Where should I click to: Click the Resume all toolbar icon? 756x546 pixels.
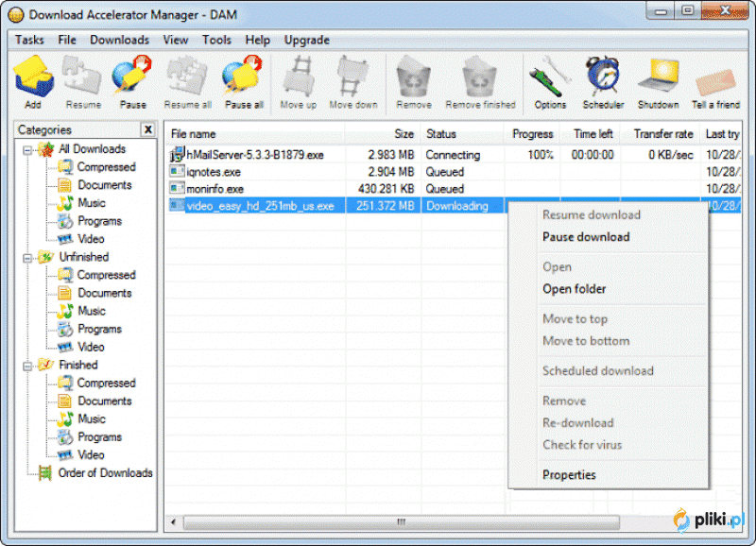click(x=187, y=82)
